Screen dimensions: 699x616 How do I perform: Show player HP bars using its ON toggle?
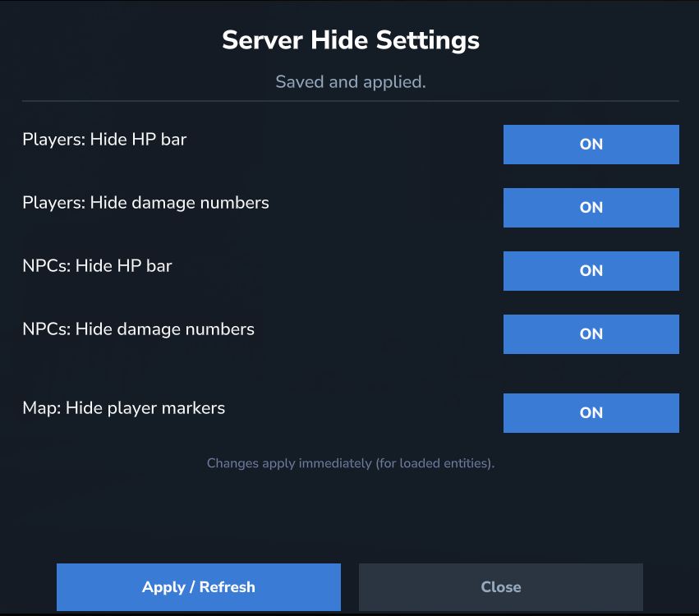[591, 145]
